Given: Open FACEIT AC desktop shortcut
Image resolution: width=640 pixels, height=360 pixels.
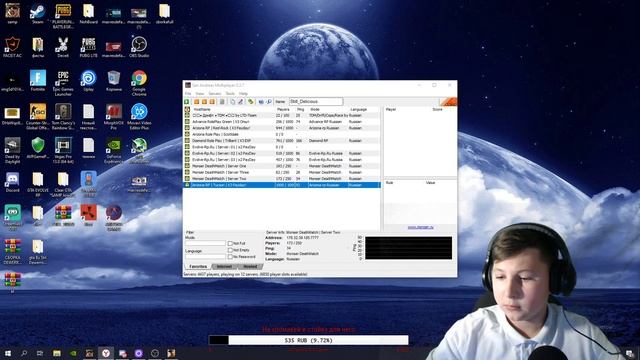Looking at the screenshot, I should click(x=12, y=47).
